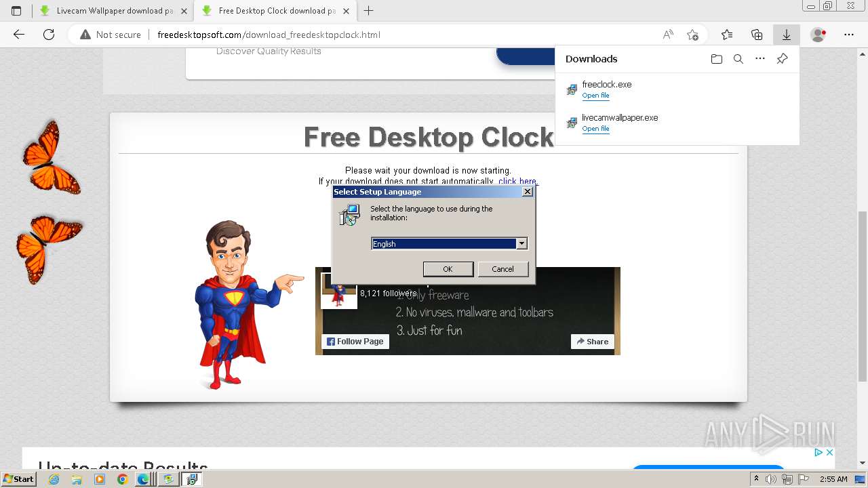Click the volume speaker tray icon
The image size is (868, 488).
pos(771,479)
